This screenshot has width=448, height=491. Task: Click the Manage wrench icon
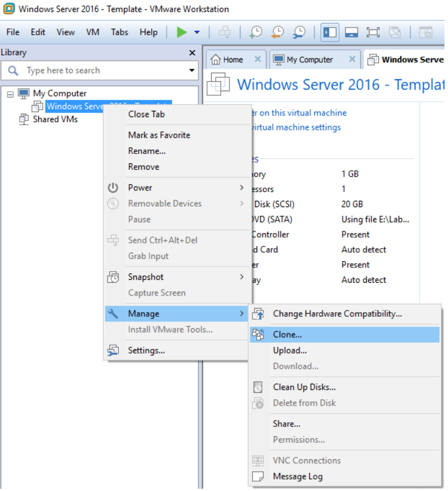click(x=113, y=313)
